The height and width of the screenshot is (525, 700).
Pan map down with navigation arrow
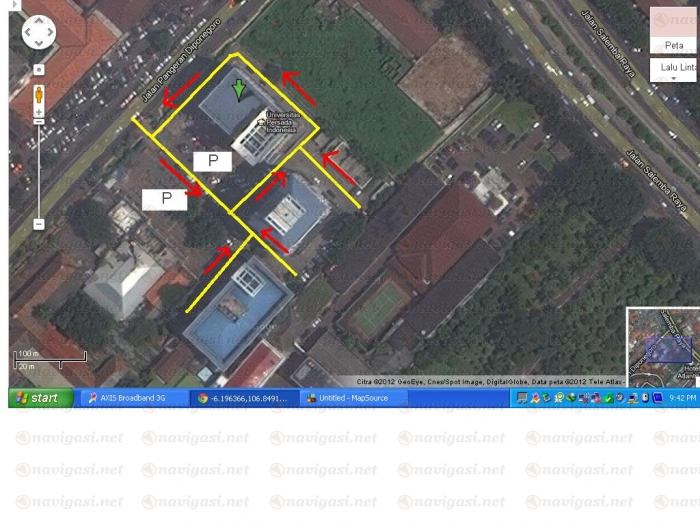[39, 44]
